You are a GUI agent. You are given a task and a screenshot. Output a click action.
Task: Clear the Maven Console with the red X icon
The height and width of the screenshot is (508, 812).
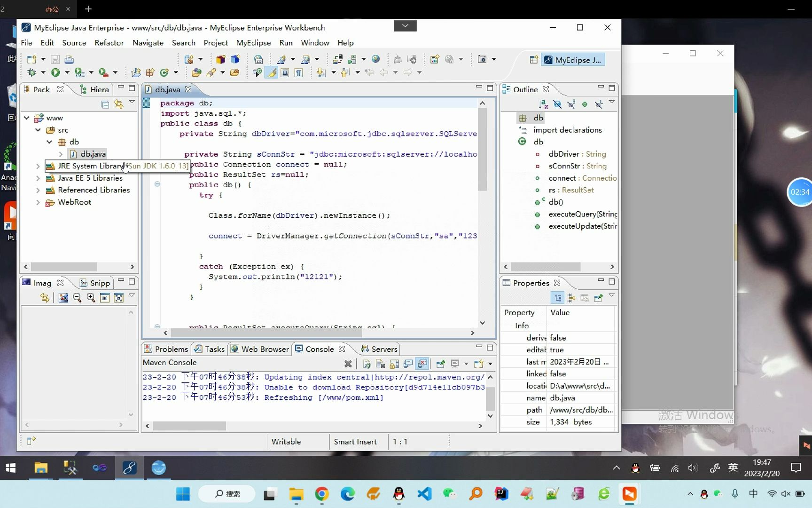tap(348, 364)
